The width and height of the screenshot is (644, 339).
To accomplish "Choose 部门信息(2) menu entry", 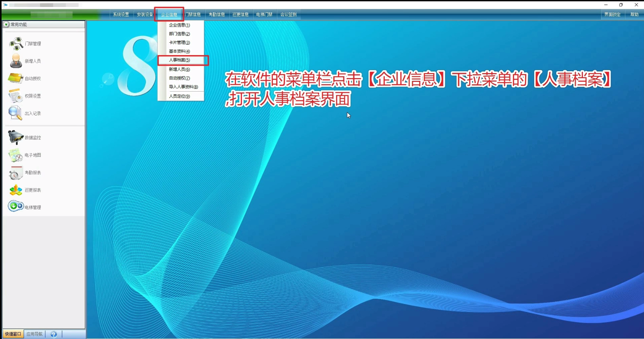I will coord(179,34).
